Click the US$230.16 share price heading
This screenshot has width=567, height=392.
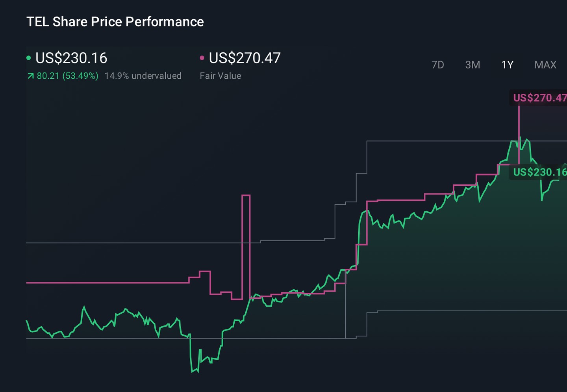[71, 58]
